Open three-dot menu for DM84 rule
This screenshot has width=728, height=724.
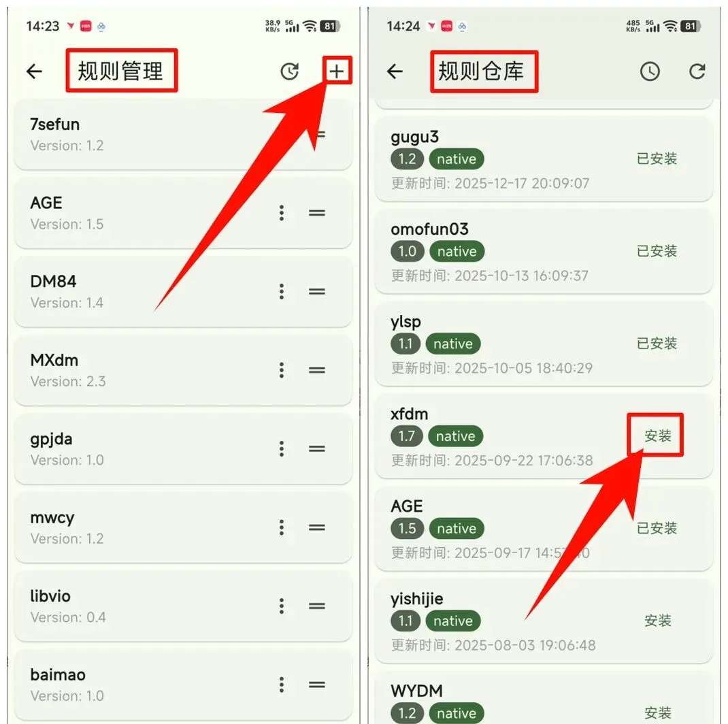click(282, 292)
